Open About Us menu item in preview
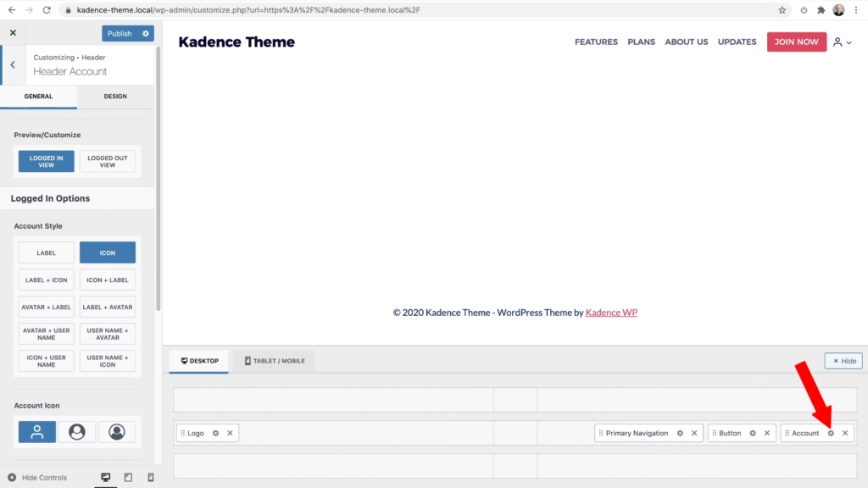Screen dimensions: 868x488 (x=687, y=42)
